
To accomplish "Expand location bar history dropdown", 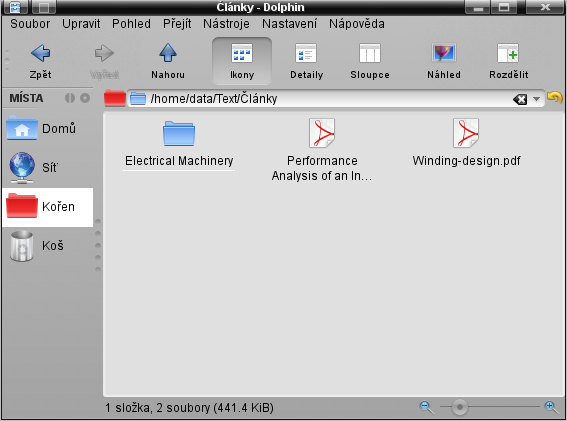I will click(536, 99).
